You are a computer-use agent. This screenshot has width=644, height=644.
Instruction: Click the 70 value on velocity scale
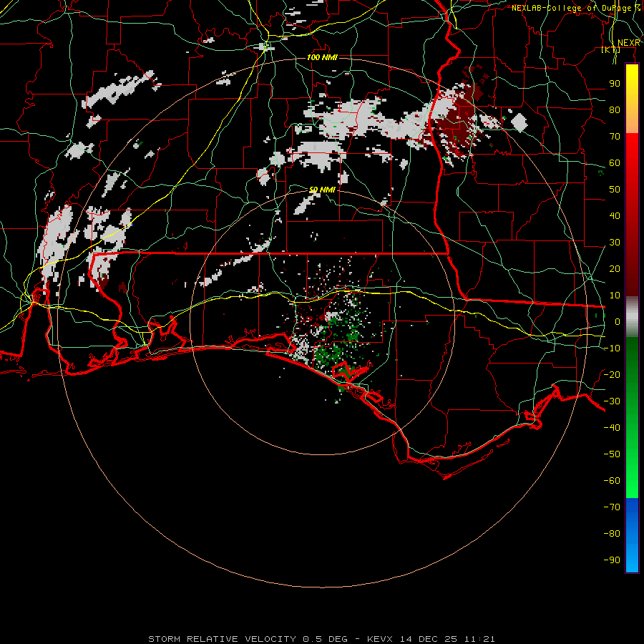pyautogui.click(x=615, y=137)
